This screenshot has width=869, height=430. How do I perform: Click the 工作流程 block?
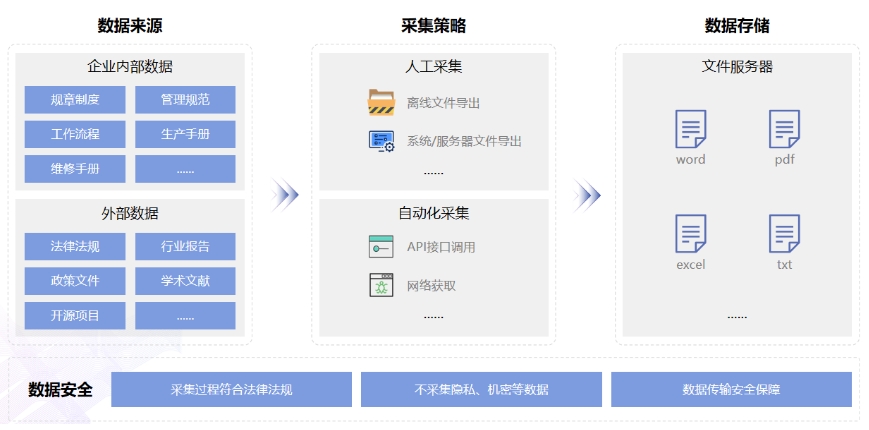click(75, 134)
